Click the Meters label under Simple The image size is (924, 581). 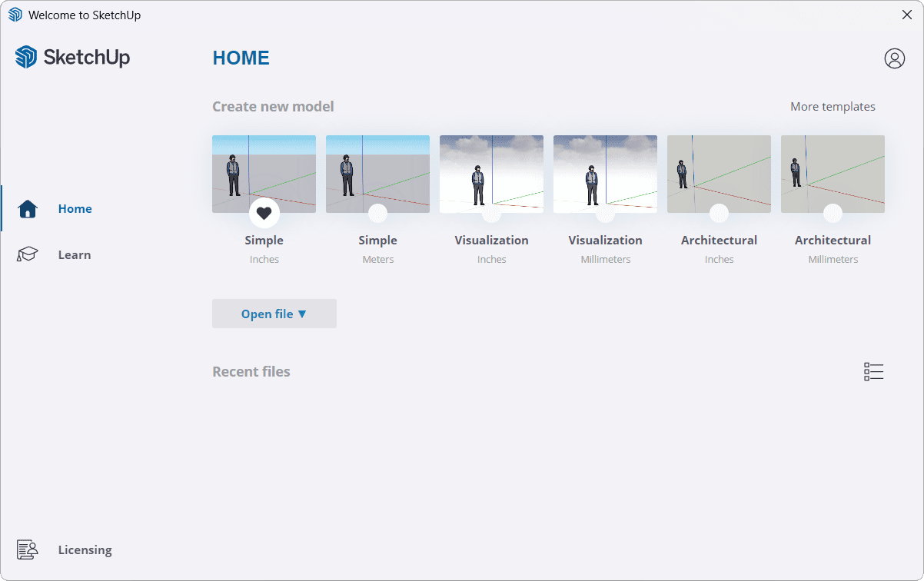(378, 260)
